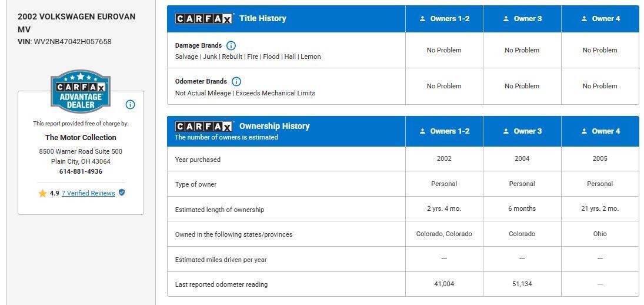644x305 pixels.
Task: Click the Last reported odometer reading row
Action: tap(403, 284)
